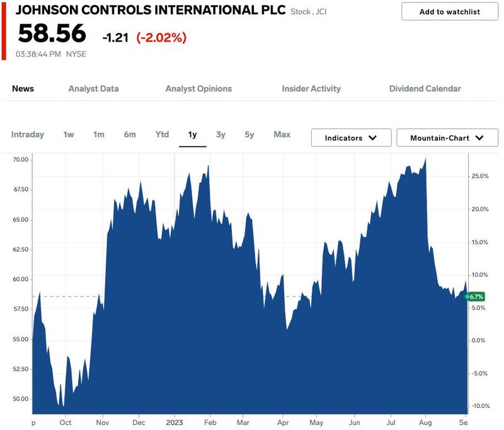Click the Dec x-axis label

click(139, 422)
